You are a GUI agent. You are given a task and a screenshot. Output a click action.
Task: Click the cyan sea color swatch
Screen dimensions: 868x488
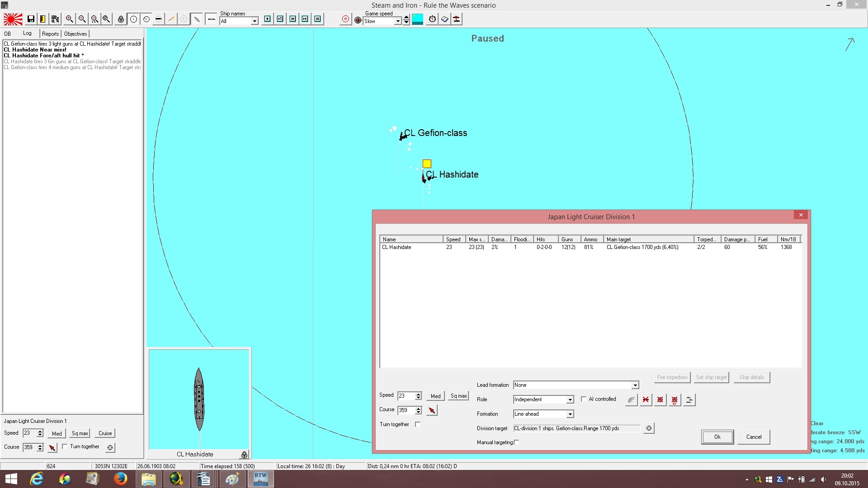point(418,19)
